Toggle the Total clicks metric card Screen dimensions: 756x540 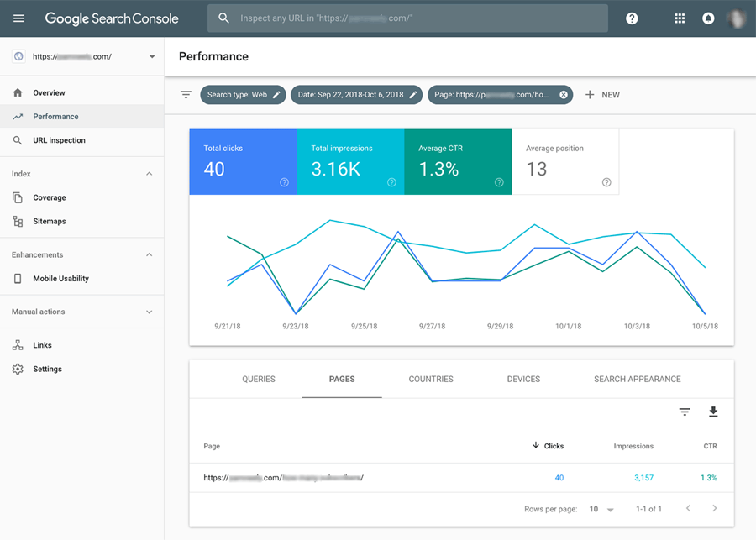[x=243, y=160]
